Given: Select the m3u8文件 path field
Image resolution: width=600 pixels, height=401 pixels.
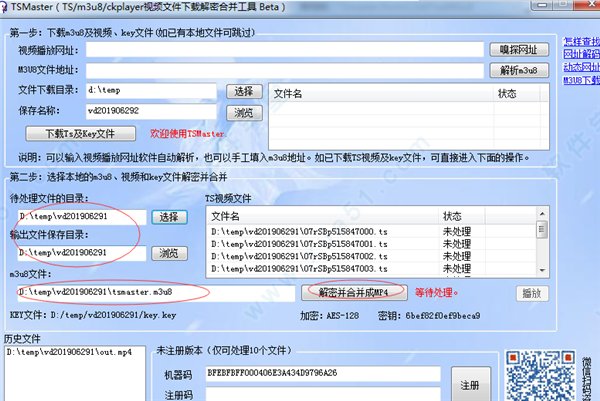Looking at the screenshot, I should (155, 292).
